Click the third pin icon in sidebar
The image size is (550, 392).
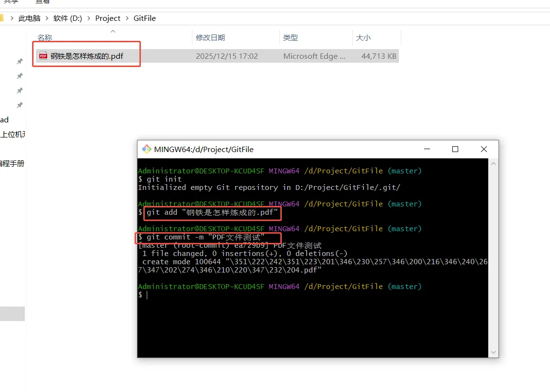(x=20, y=90)
